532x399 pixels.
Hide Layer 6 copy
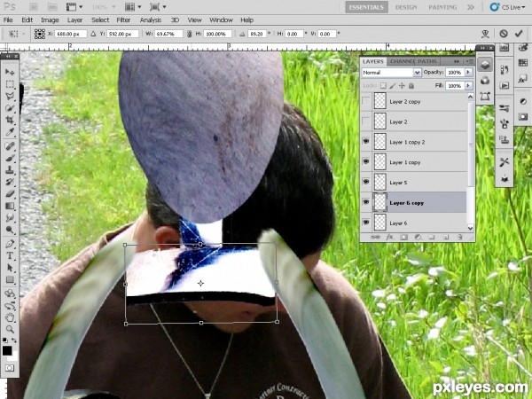pyautogui.click(x=366, y=202)
